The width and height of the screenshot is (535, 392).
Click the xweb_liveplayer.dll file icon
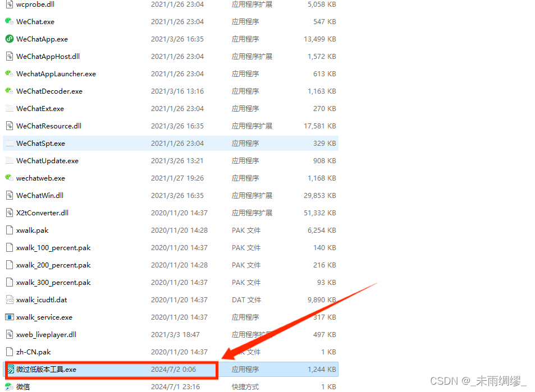coord(10,334)
